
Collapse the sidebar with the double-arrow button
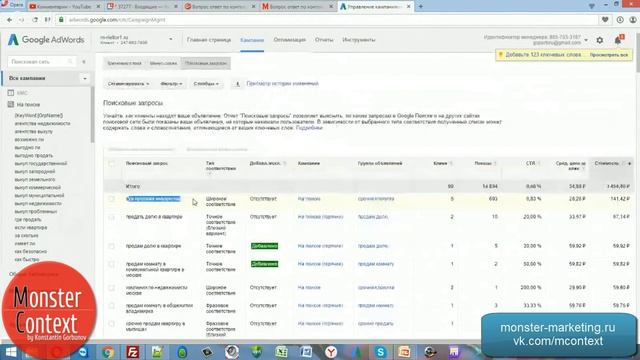coord(84,62)
